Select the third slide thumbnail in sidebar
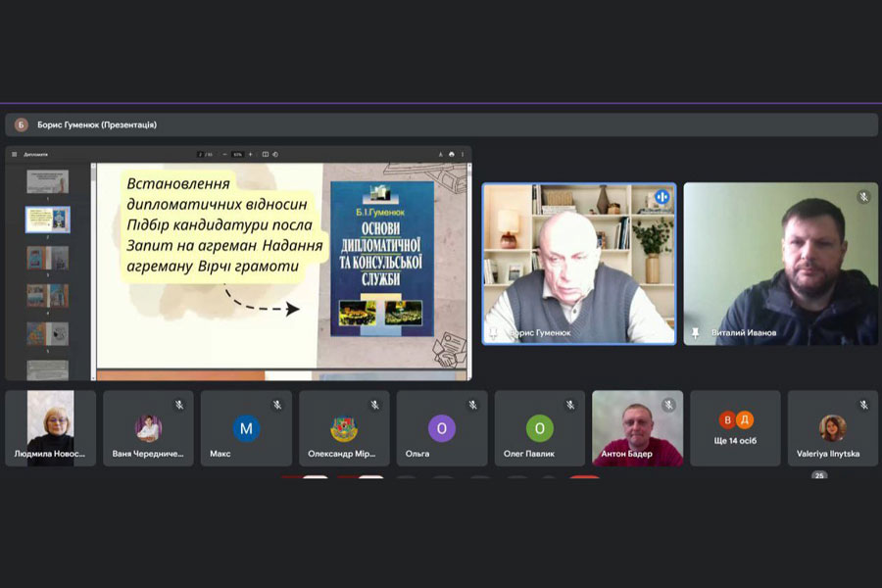Viewport: 882px width, 588px height. pyautogui.click(x=47, y=257)
